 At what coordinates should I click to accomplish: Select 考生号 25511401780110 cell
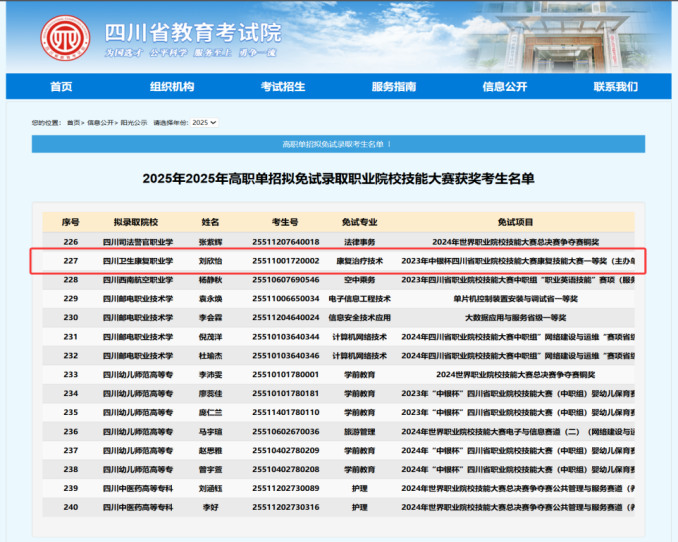285,412
